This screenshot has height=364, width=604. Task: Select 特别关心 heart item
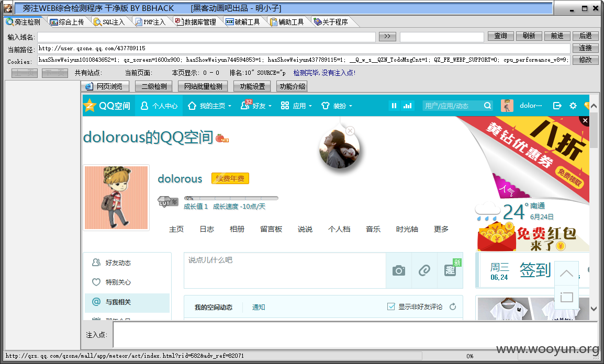[x=127, y=282]
